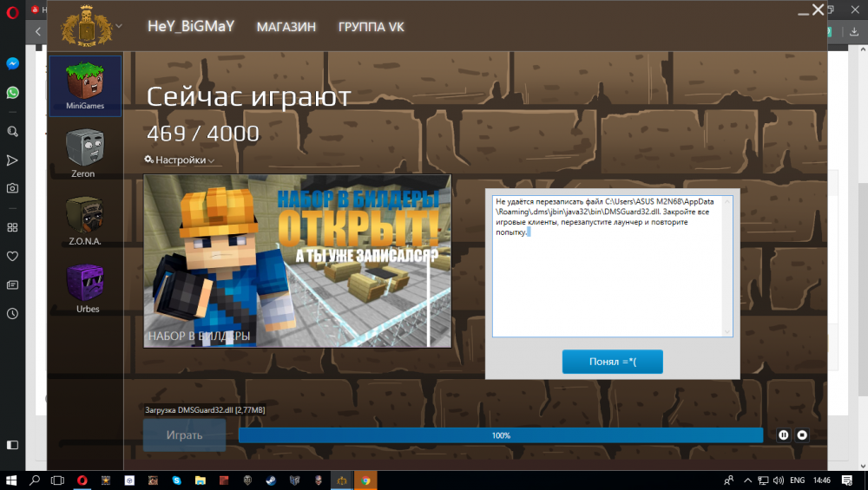This screenshot has width=868, height=490.
Task: Open the МАГАЗИН menu item
Action: (x=286, y=27)
